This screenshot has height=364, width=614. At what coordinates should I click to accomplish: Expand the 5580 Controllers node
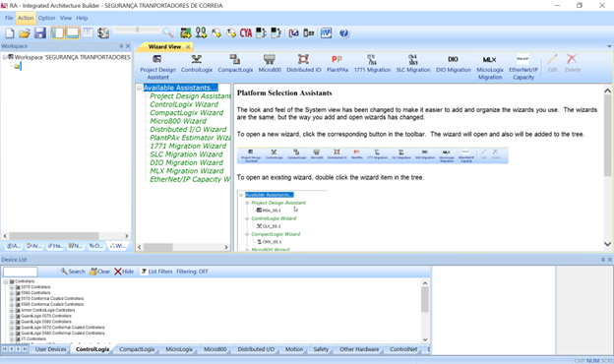pyautogui.click(x=12, y=293)
